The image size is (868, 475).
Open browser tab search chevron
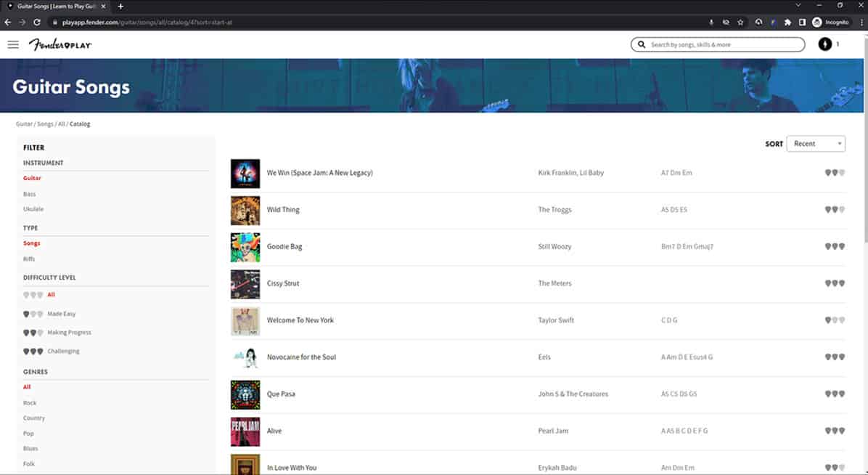[x=798, y=6]
